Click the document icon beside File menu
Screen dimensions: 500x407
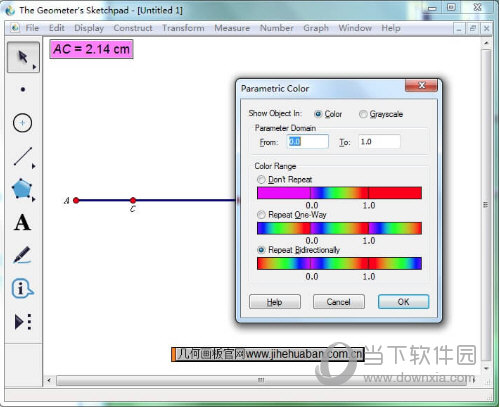[14, 28]
